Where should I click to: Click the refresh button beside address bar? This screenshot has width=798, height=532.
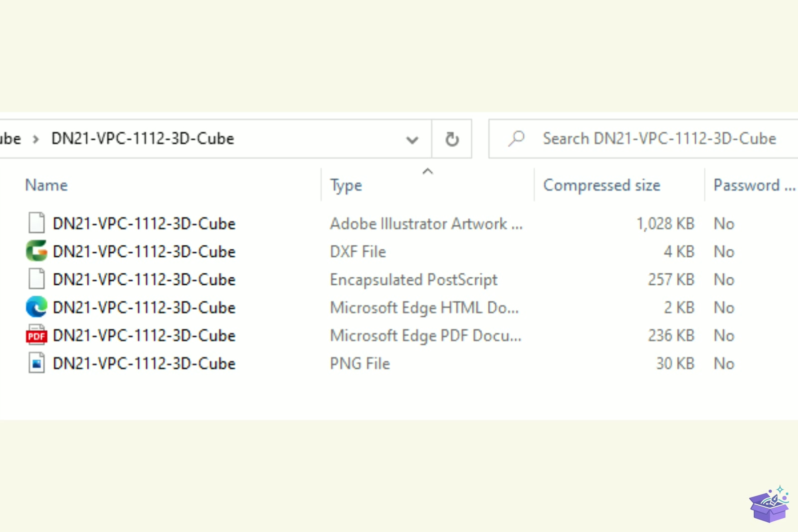tap(452, 139)
